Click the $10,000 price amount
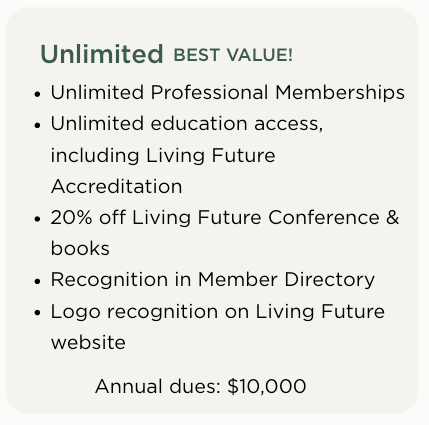The width and height of the screenshot is (429, 425). [267, 387]
